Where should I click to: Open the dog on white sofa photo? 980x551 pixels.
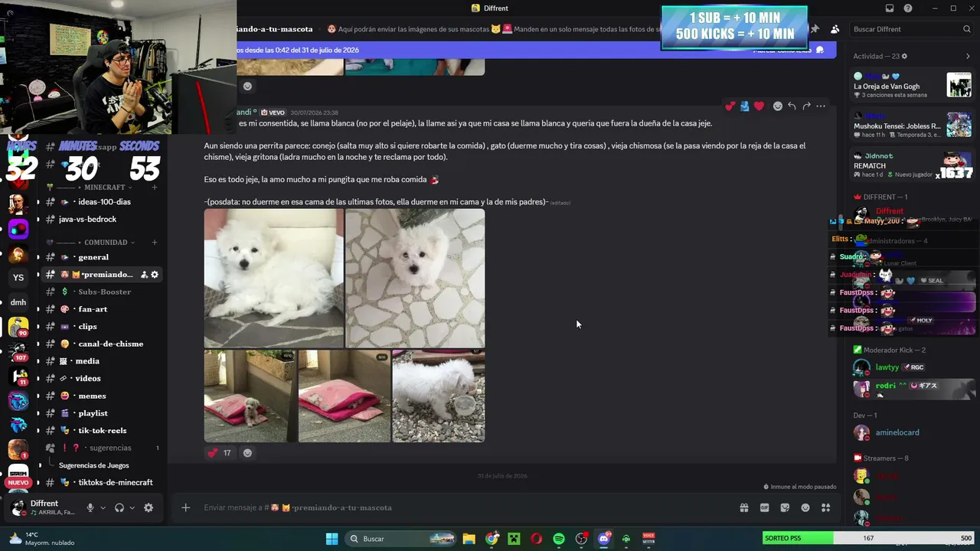pos(273,279)
